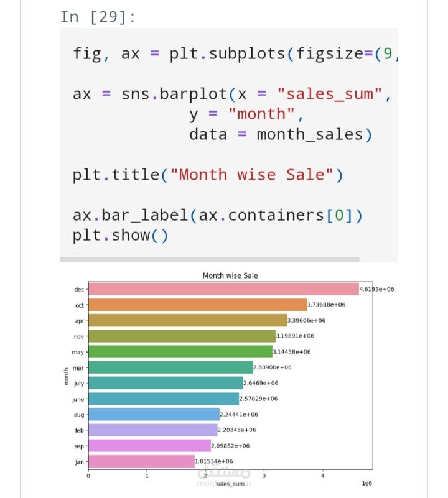448x498 pixels.
Task: Click the green mar bar
Action: (171, 367)
